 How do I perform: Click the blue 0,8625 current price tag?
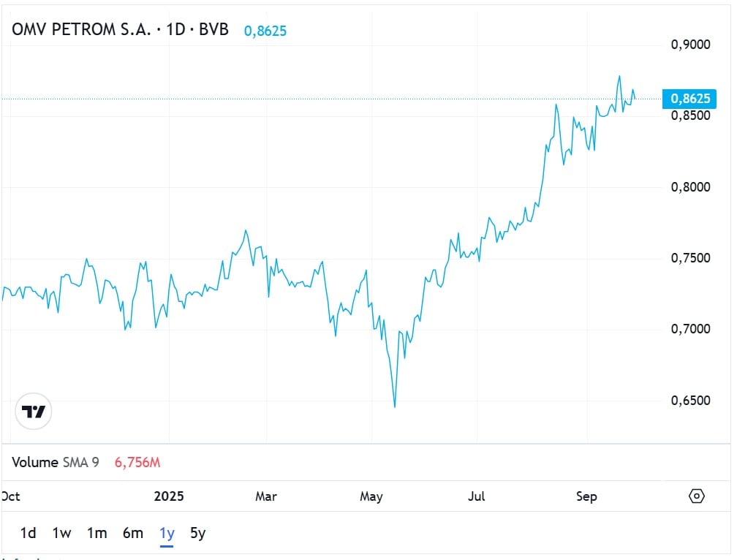pos(689,99)
